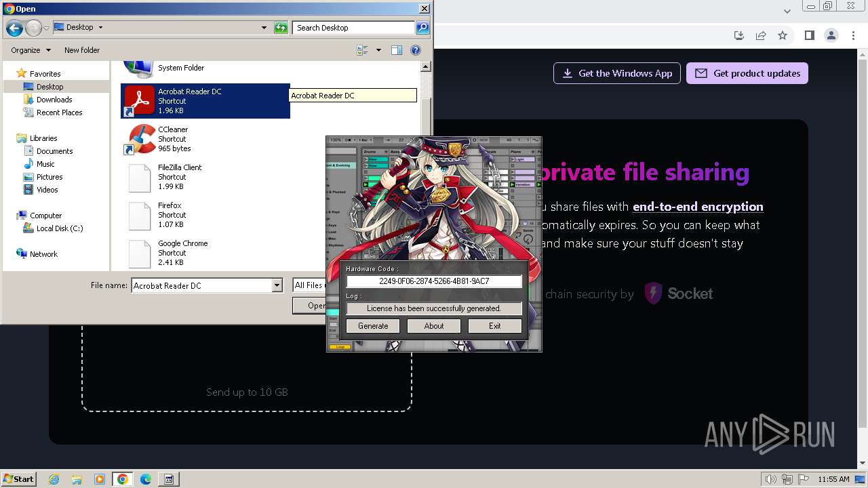Screen dimensions: 868x488
Task: Open Pictures library in navigation pane
Action: (x=50, y=177)
